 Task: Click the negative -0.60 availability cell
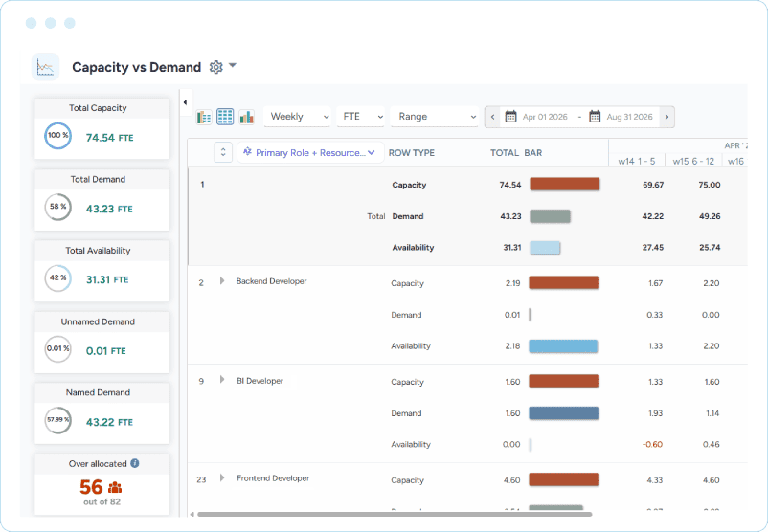point(652,444)
